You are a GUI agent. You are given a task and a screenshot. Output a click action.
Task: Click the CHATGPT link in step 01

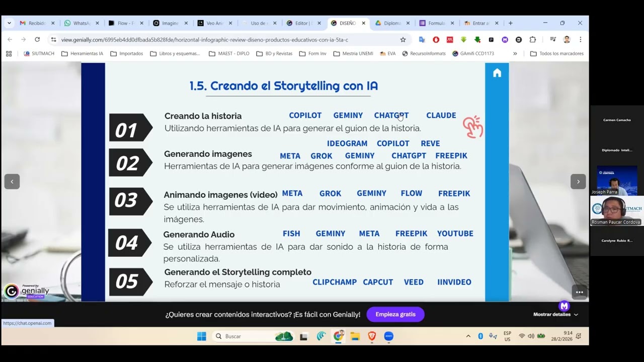(x=391, y=115)
